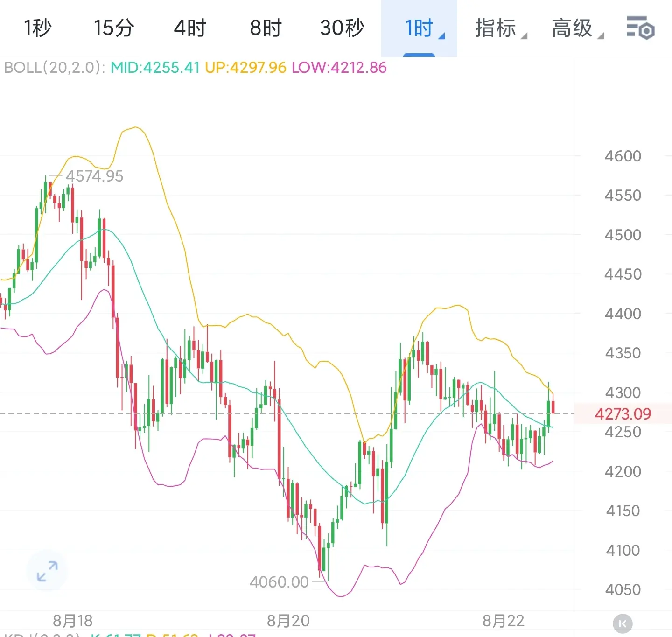The height and width of the screenshot is (637, 672).
Task: Tap the 4450 price axis label
Action: coord(623,274)
